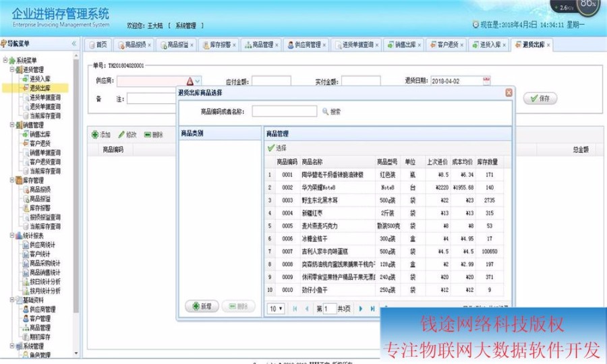Image resolution: width=607 pixels, height=364 pixels.
Task: Collapse the 基础资料 tree group
Action: point(12,299)
